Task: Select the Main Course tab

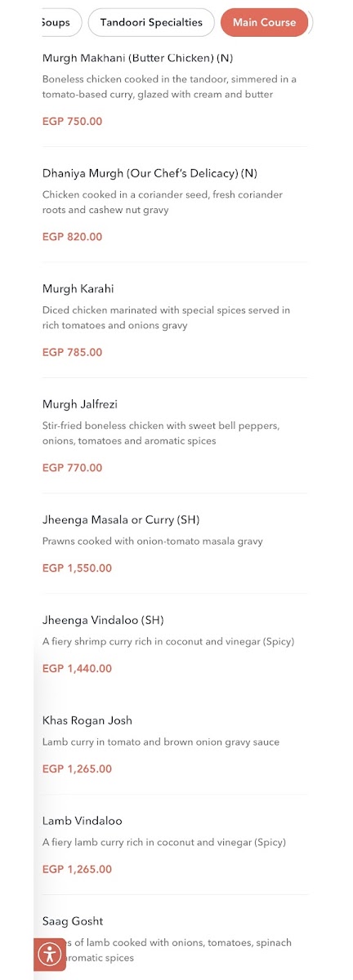Action: coord(265,23)
